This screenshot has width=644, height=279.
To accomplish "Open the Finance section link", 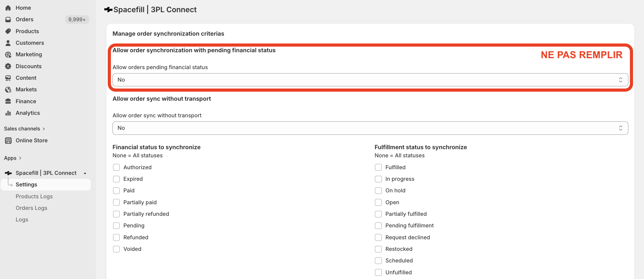I will click(x=26, y=101).
